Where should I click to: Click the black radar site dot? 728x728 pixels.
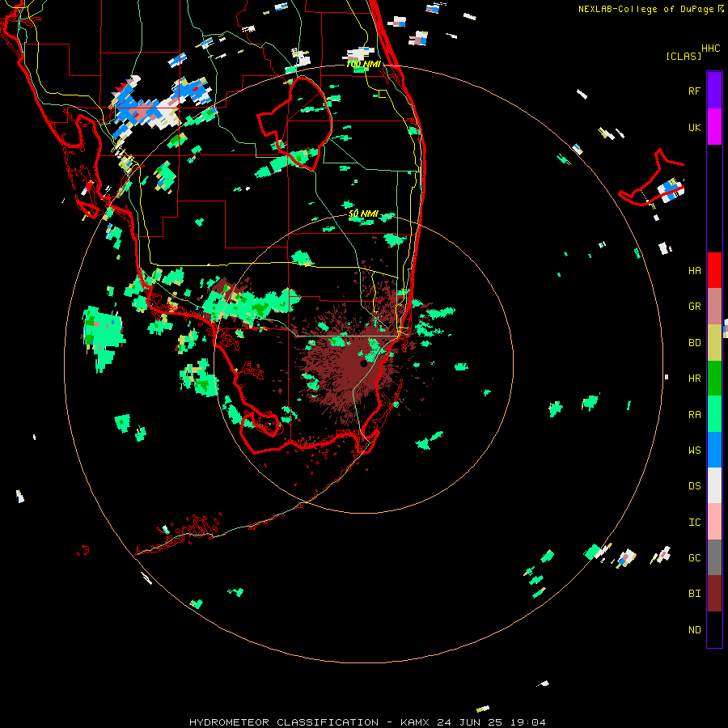click(364, 363)
